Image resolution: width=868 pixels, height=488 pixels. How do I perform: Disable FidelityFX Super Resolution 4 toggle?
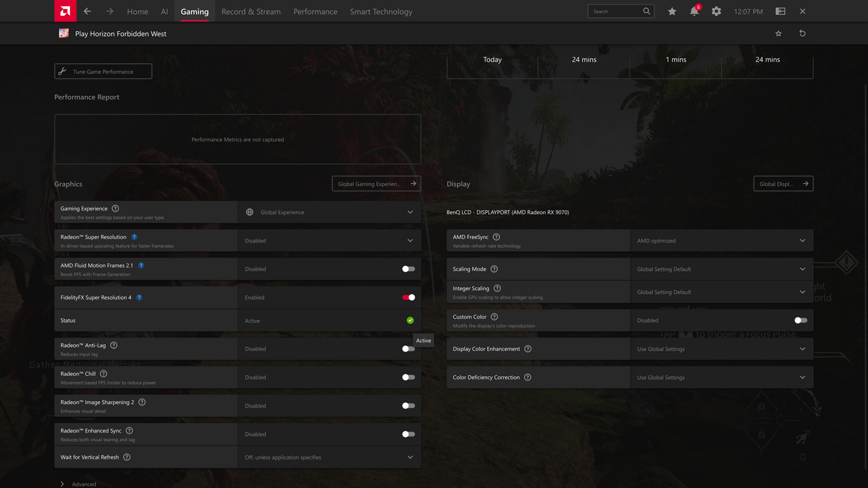click(409, 297)
